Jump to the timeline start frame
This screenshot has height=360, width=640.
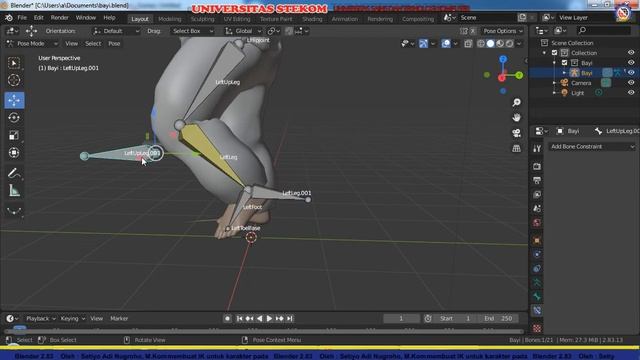coord(240,318)
